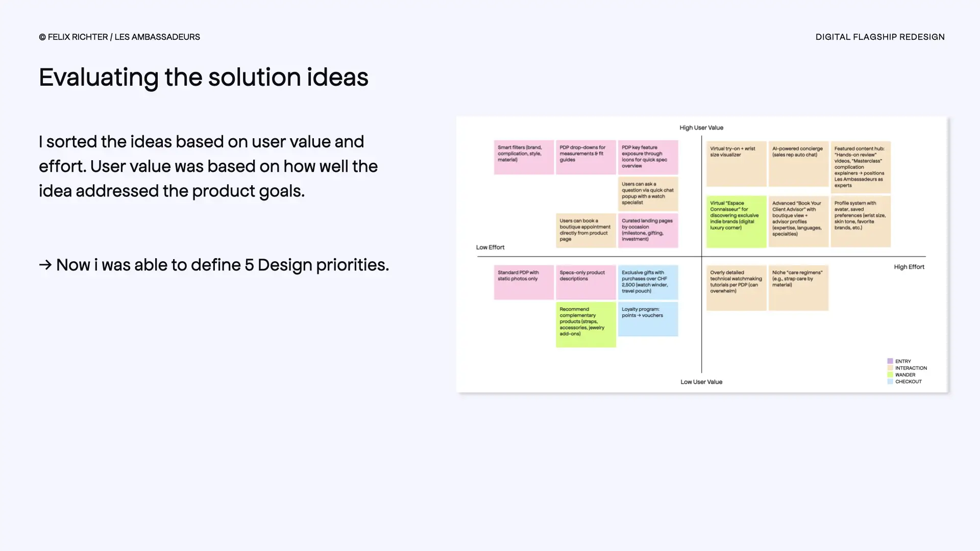Select the 'Recommend complementary products' green note
This screenshot has height=551, width=980.
[x=585, y=324]
